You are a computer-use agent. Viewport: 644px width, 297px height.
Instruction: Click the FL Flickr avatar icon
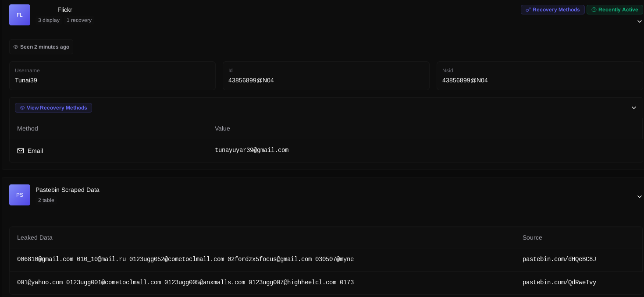coord(20,15)
